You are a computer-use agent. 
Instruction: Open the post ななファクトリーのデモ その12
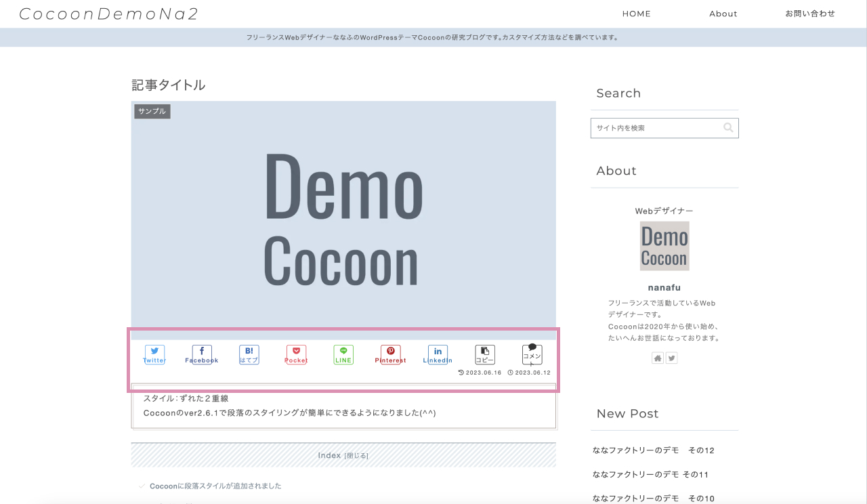[652, 450]
